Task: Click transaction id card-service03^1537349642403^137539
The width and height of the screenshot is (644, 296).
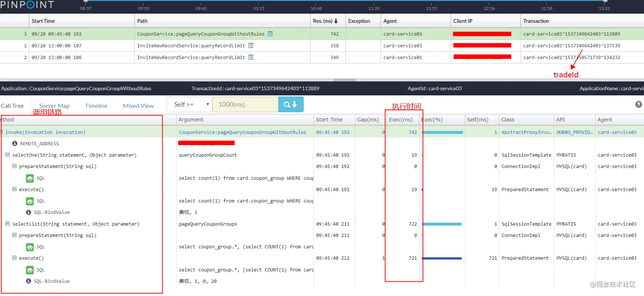Action: 571,45
